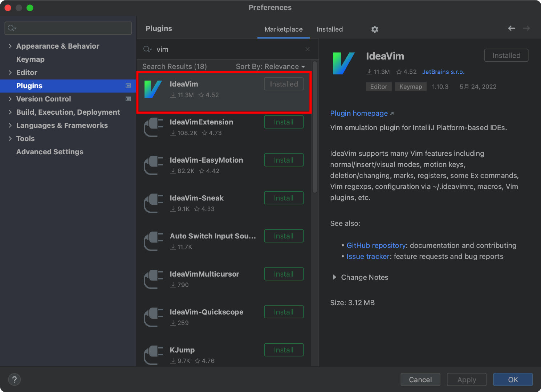Open Advanced Settings page

[50, 152]
